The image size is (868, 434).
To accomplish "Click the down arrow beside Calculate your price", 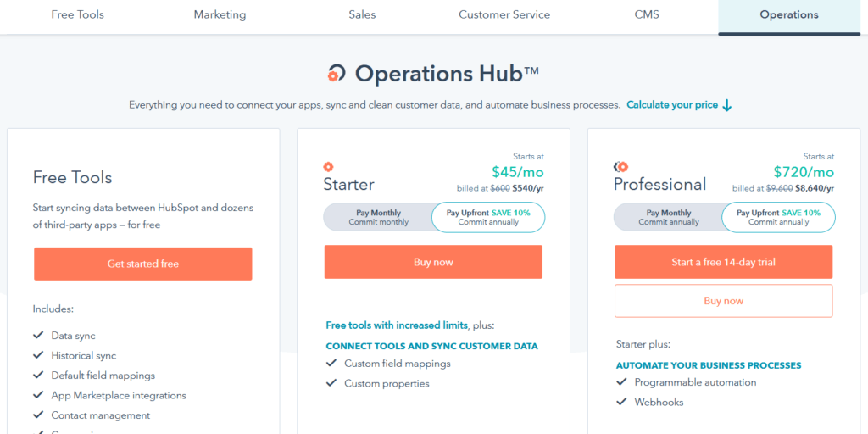I will [x=727, y=105].
